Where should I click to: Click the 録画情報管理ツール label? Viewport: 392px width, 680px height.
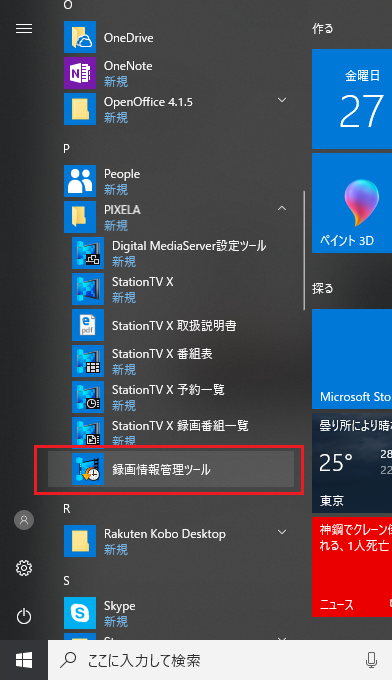click(161, 470)
